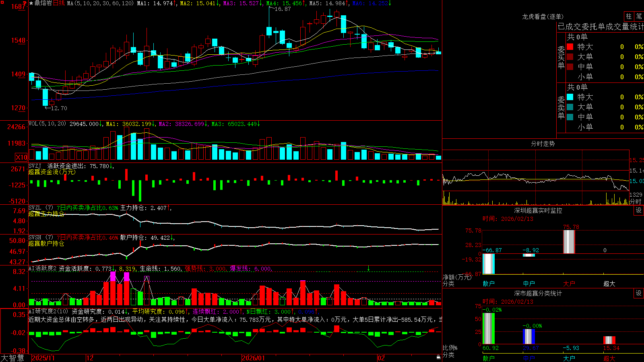Click the red 15.34 超大 ratio bar

(x=609, y=340)
